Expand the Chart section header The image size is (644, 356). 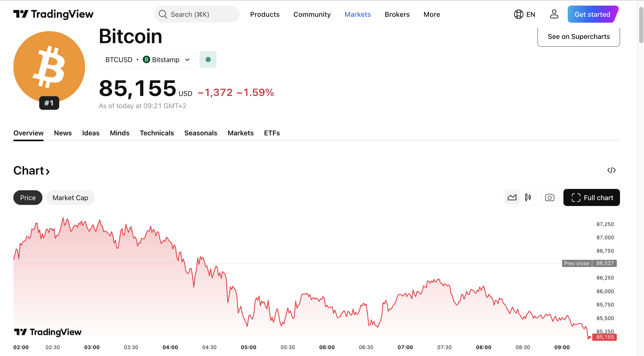[x=31, y=170]
